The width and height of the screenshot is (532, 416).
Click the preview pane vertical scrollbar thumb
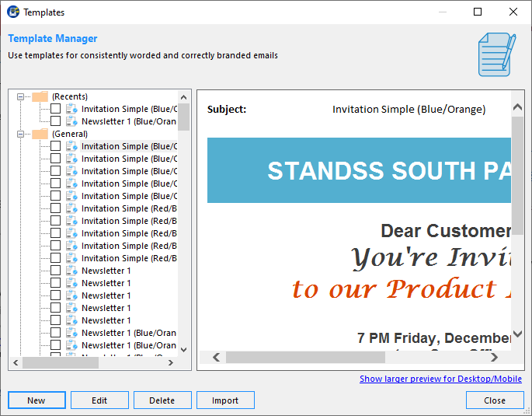point(518,176)
